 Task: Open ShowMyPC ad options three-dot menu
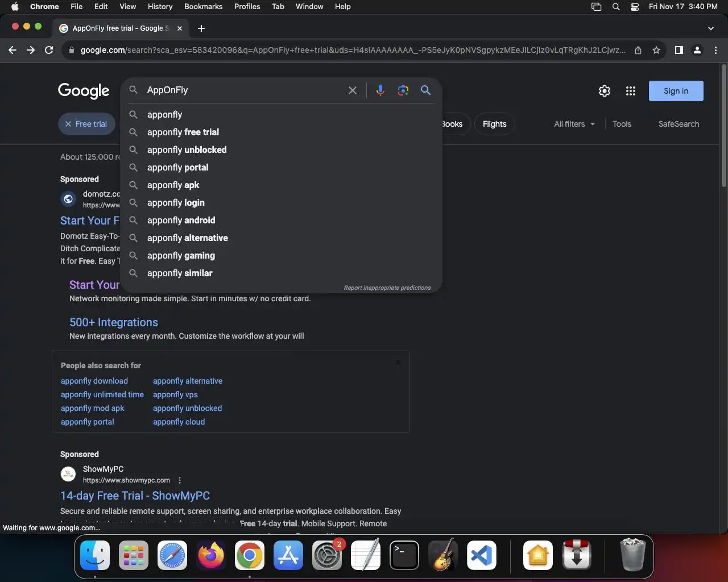pyautogui.click(x=180, y=480)
